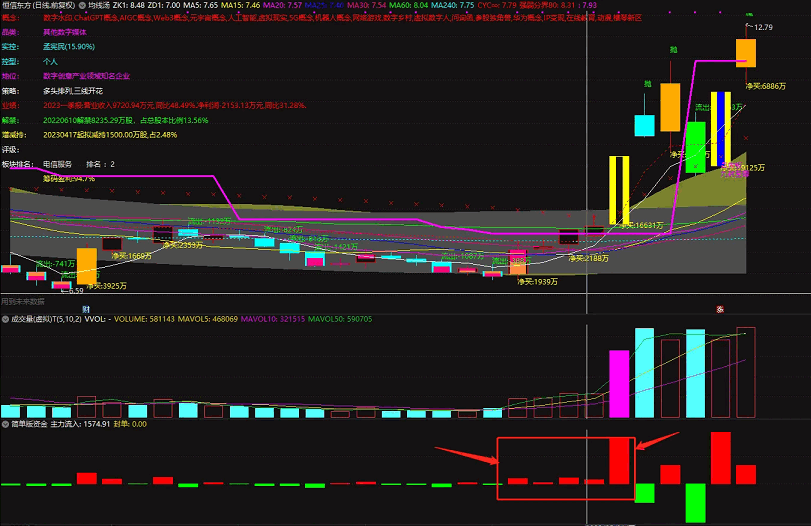
Task: Click the CYC∞: 7.79 label
Action: [x=497, y=5]
